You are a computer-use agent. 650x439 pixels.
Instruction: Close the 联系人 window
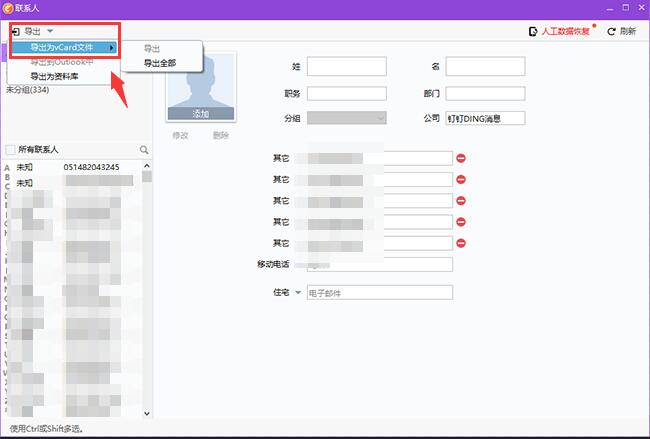pos(641,8)
